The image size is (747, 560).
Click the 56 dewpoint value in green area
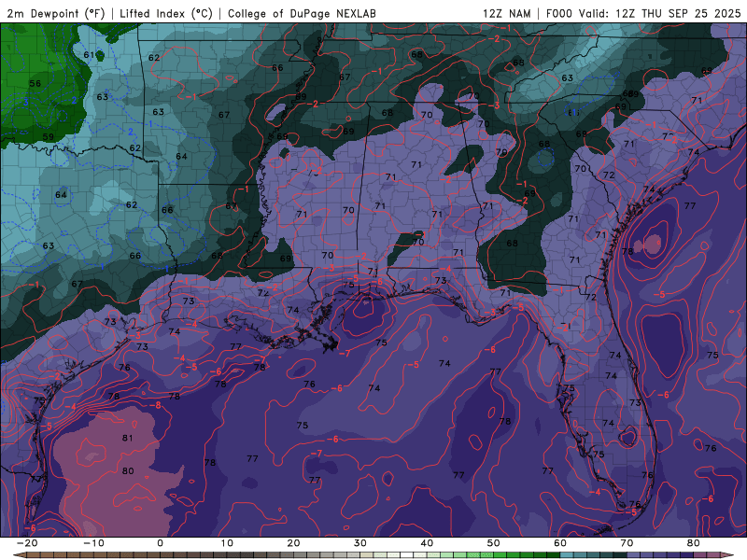pyautogui.click(x=35, y=83)
